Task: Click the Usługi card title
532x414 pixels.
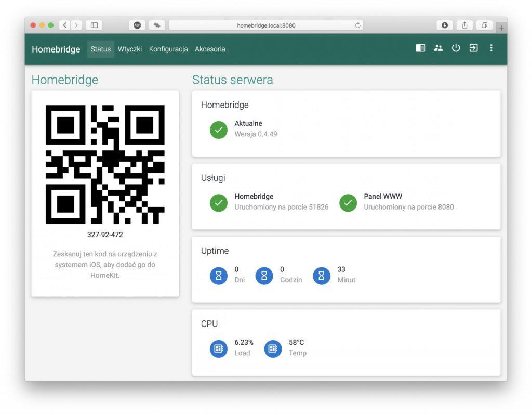Action: coord(213,178)
